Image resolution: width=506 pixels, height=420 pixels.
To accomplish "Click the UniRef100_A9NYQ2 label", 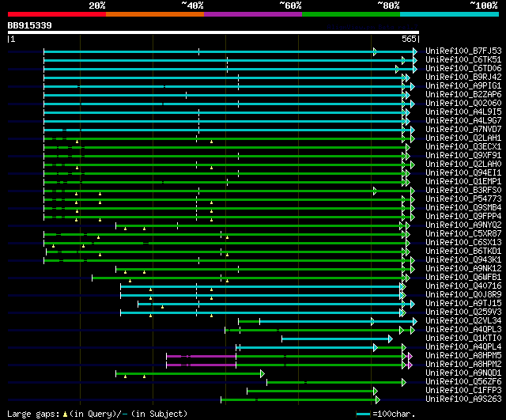I will coord(463,225).
